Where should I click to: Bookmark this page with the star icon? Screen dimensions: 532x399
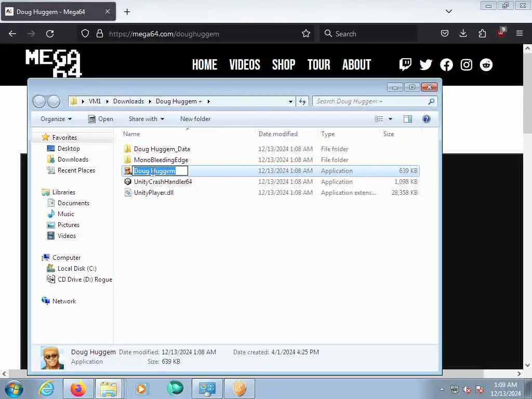point(305,34)
